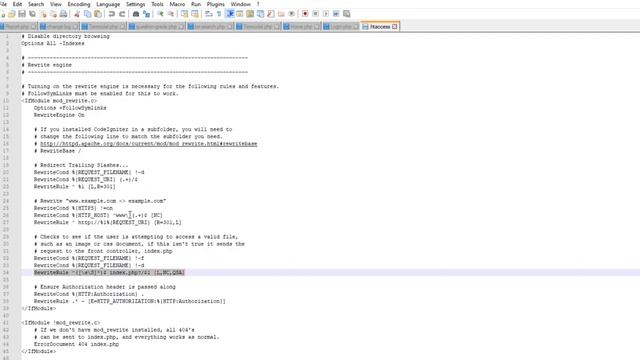The width and height of the screenshot is (640, 360).
Task: Click the line 'ErrorDocument 404 index.php'
Action: click(x=76, y=344)
